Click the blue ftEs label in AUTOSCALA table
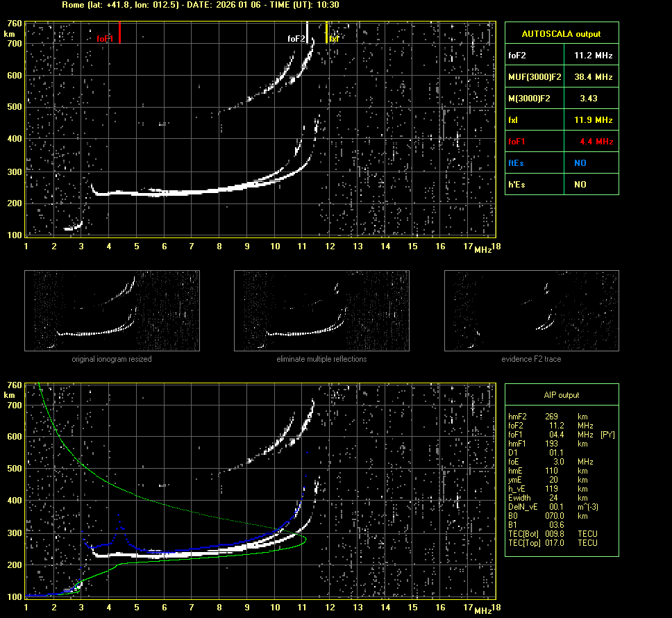672x618 pixels. (518, 162)
